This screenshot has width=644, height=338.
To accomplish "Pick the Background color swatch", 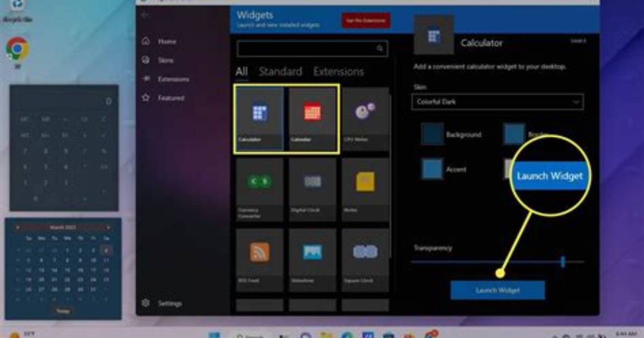I will pos(432,134).
